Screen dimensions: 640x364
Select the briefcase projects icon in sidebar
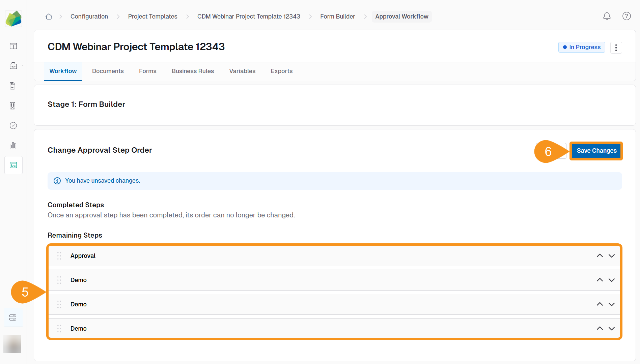(13, 66)
